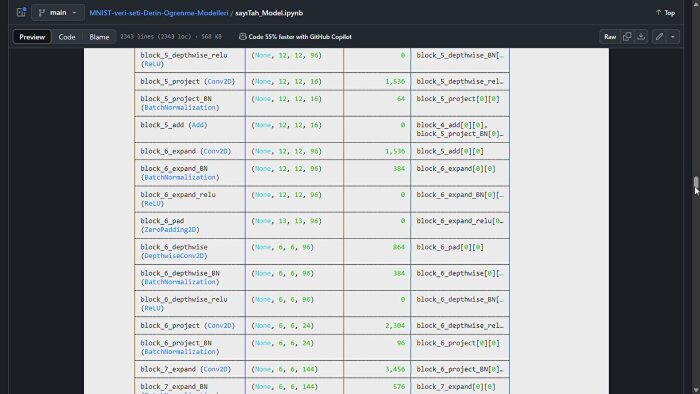
Task: Click the page vertical scrollbar thumb
Action: 696,182
